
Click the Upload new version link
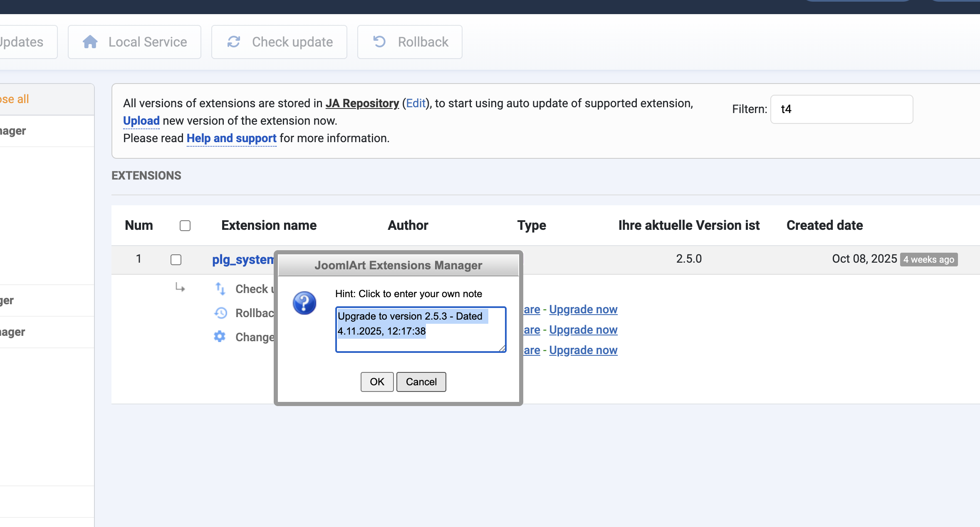coord(141,121)
